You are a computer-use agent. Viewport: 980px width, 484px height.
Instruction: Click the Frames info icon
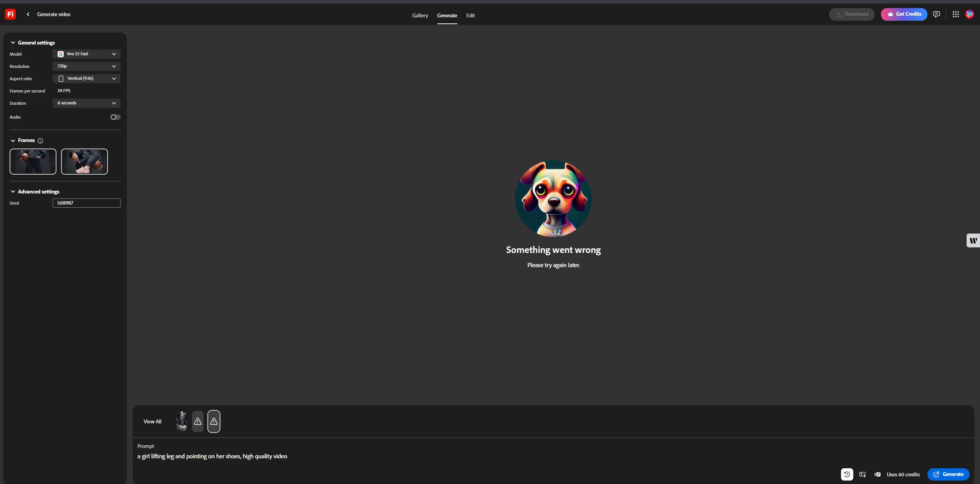click(x=40, y=141)
